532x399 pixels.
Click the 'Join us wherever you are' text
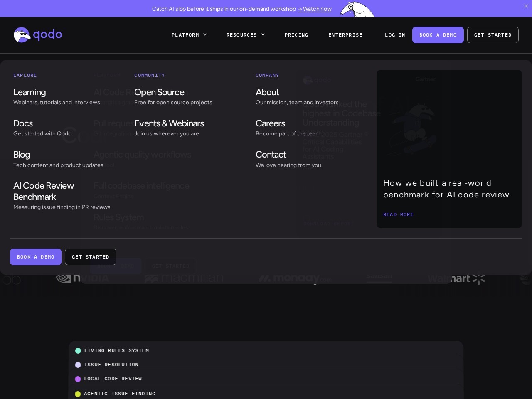(167, 133)
